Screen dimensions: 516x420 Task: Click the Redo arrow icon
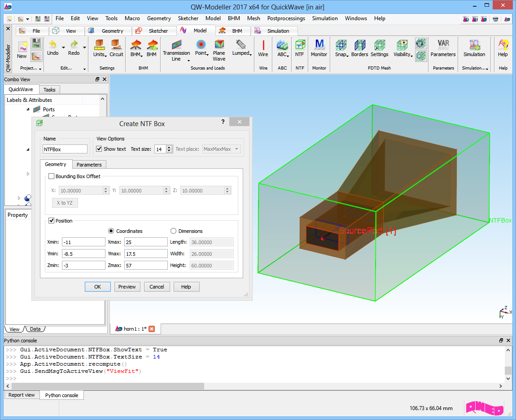[x=74, y=44]
